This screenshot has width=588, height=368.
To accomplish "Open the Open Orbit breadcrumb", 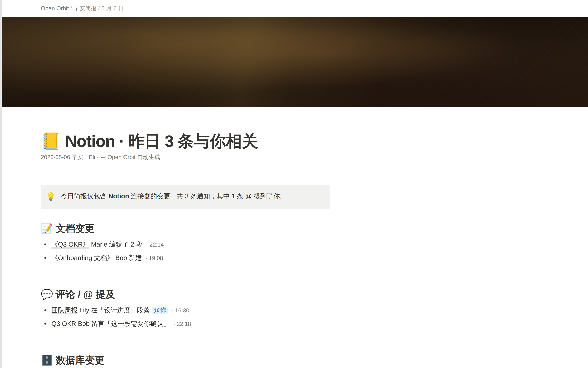I will coord(55,8).
